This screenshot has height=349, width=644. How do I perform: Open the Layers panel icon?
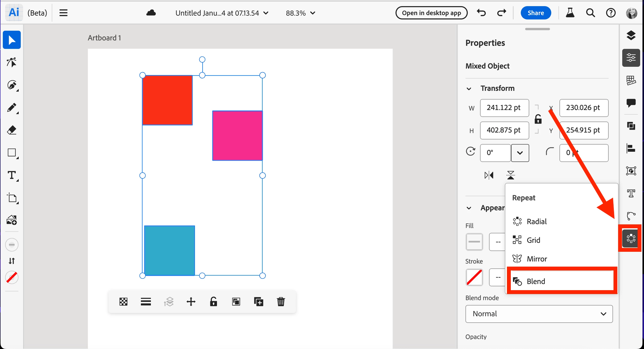(631, 35)
